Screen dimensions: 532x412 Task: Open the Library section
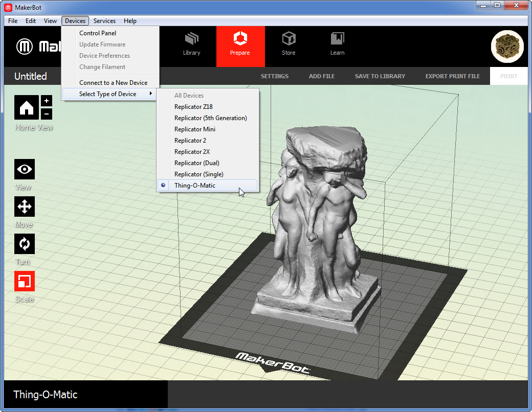click(x=192, y=44)
